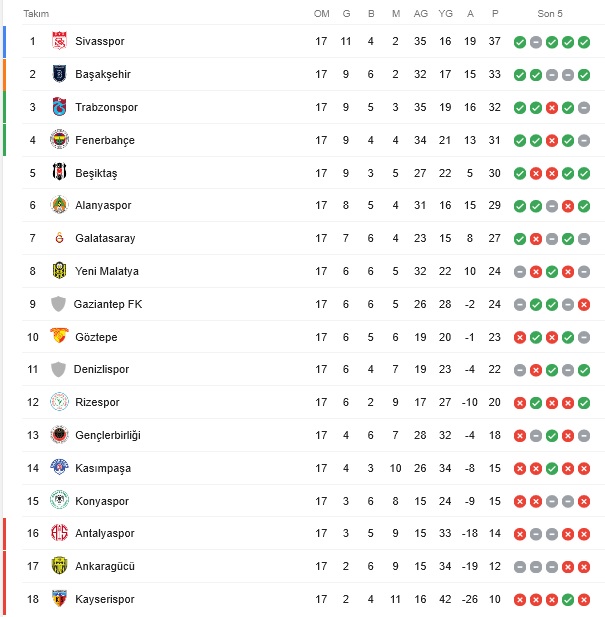
Task: Click the Sivasspor club crest
Action: coord(59,41)
